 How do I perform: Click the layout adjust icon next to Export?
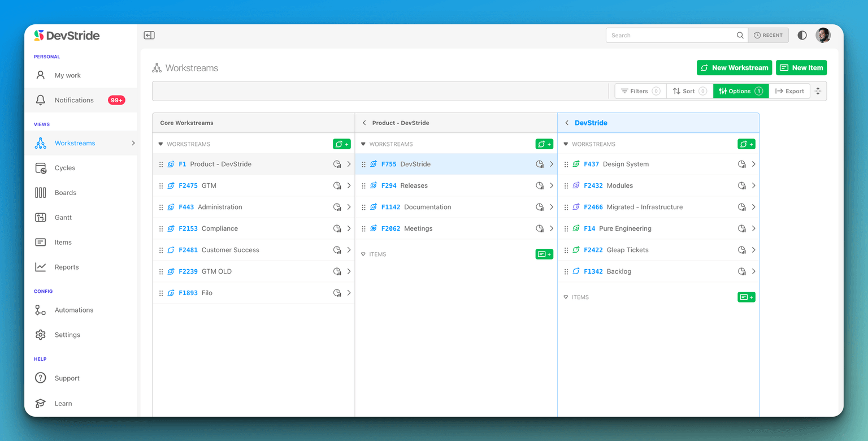pyautogui.click(x=818, y=91)
